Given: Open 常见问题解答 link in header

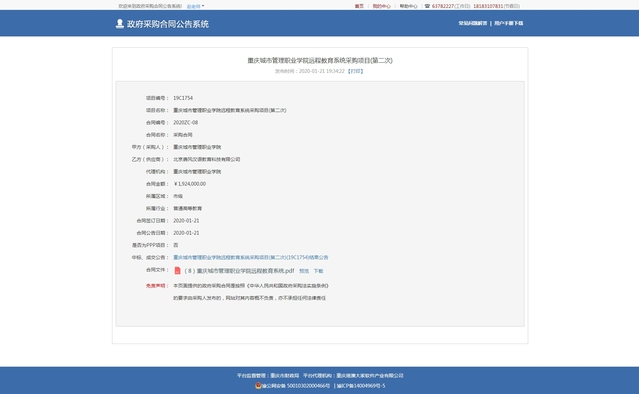Looking at the screenshot, I should 473,23.
